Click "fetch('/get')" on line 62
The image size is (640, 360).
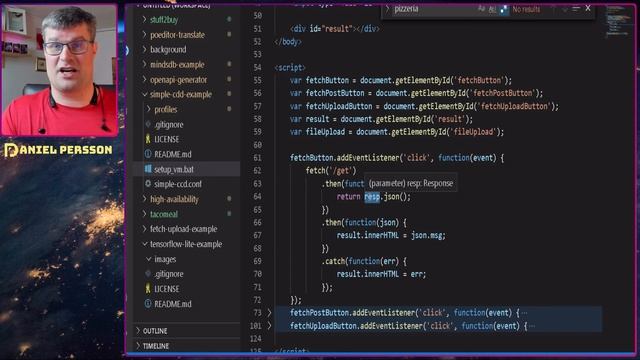331,171
